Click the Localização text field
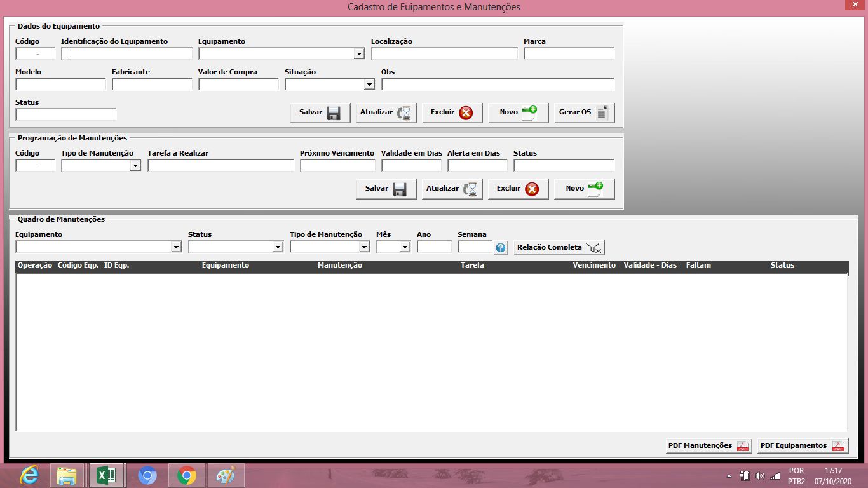This screenshot has width=868, height=488. pyautogui.click(x=444, y=54)
